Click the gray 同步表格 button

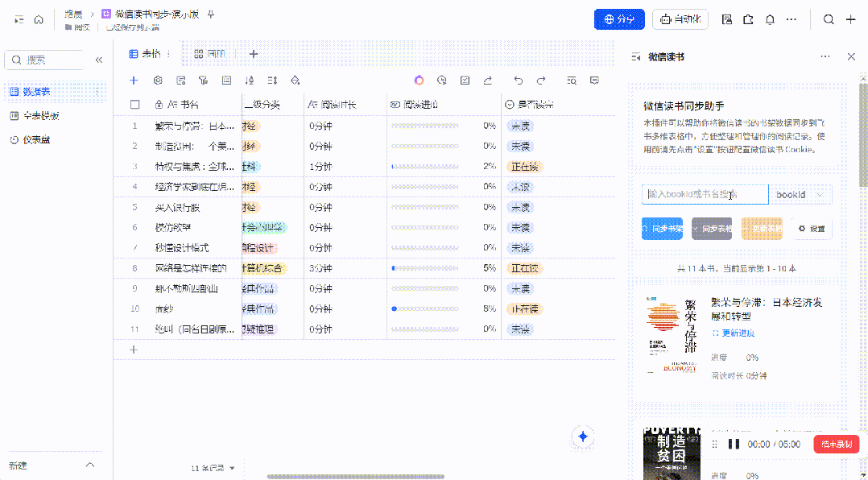coord(712,229)
